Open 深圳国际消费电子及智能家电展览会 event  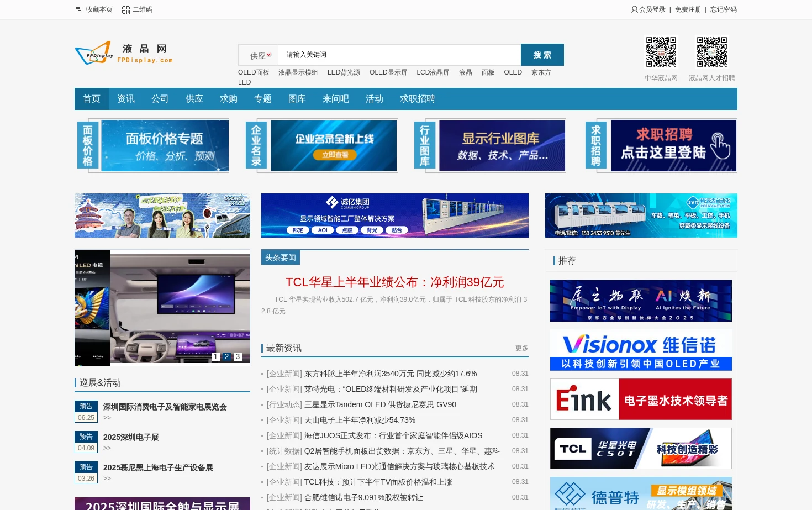pos(165,407)
